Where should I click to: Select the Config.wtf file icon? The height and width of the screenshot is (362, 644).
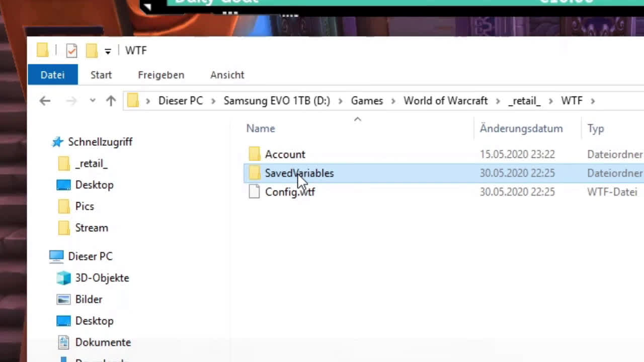click(x=255, y=192)
